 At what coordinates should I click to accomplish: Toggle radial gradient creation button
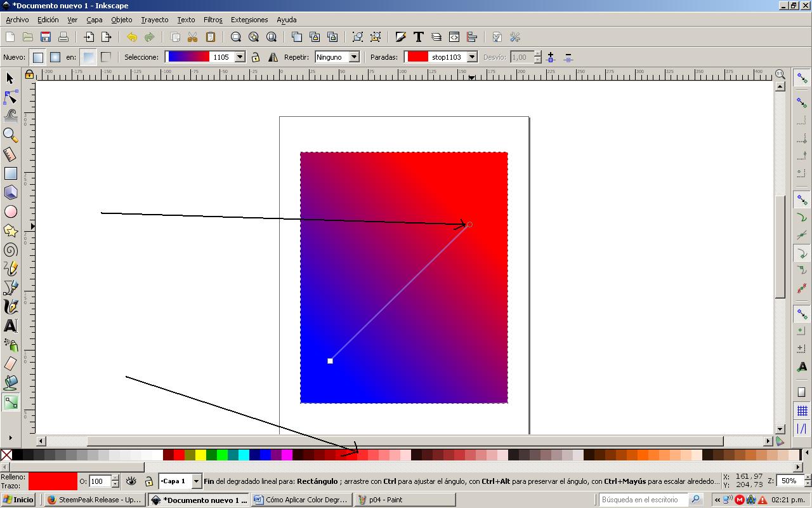tap(55, 57)
